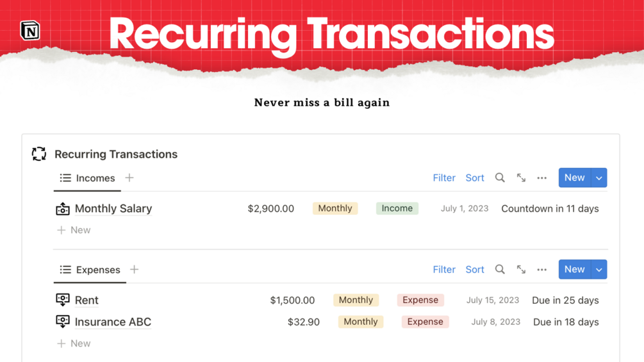Expand the Expenses New button dropdown
This screenshot has height=362, width=644.
[x=599, y=270]
